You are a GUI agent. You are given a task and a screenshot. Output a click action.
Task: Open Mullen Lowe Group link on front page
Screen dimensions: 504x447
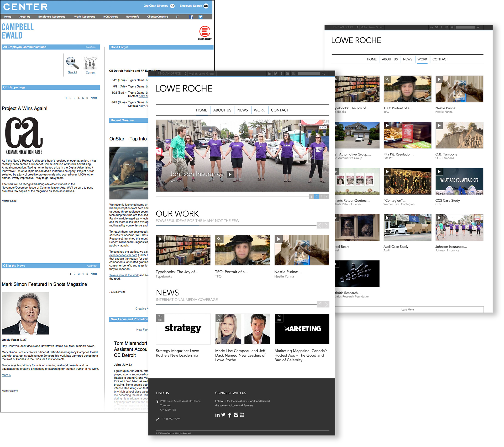202,74
